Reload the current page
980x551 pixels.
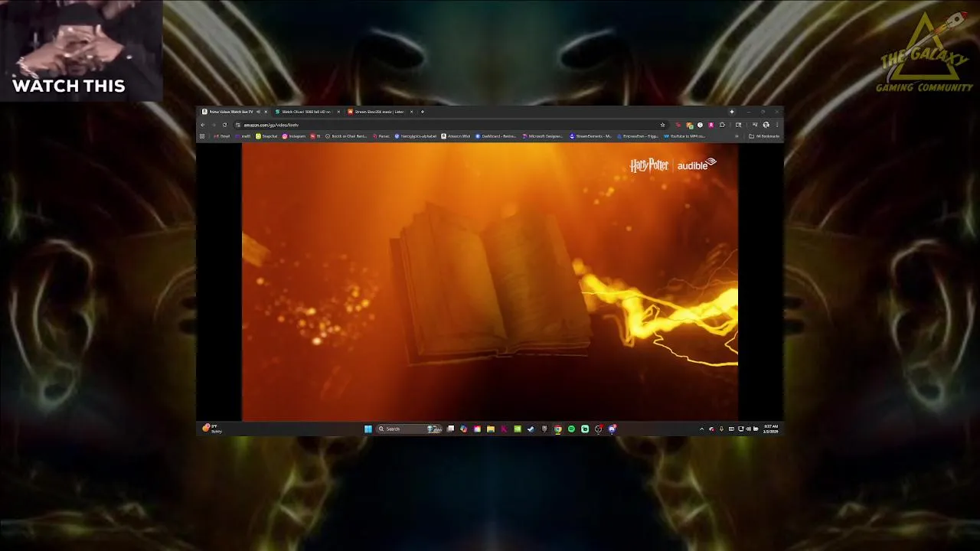[x=224, y=125]
